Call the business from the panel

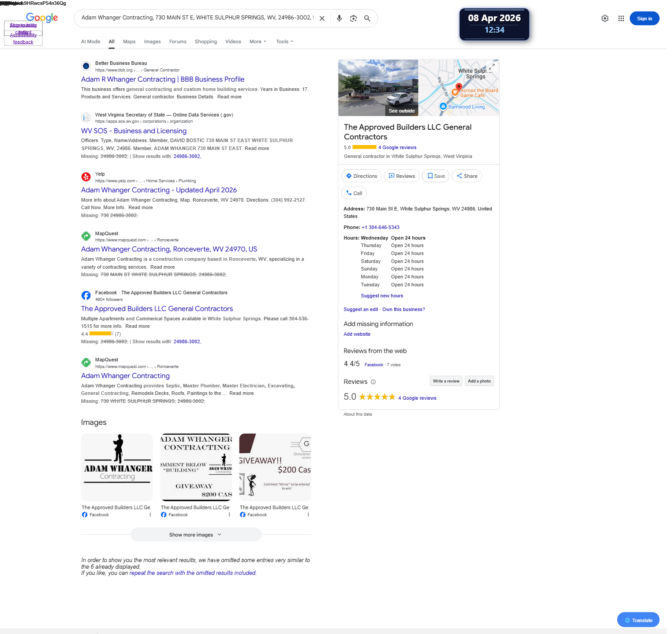[x=354, y=193]
